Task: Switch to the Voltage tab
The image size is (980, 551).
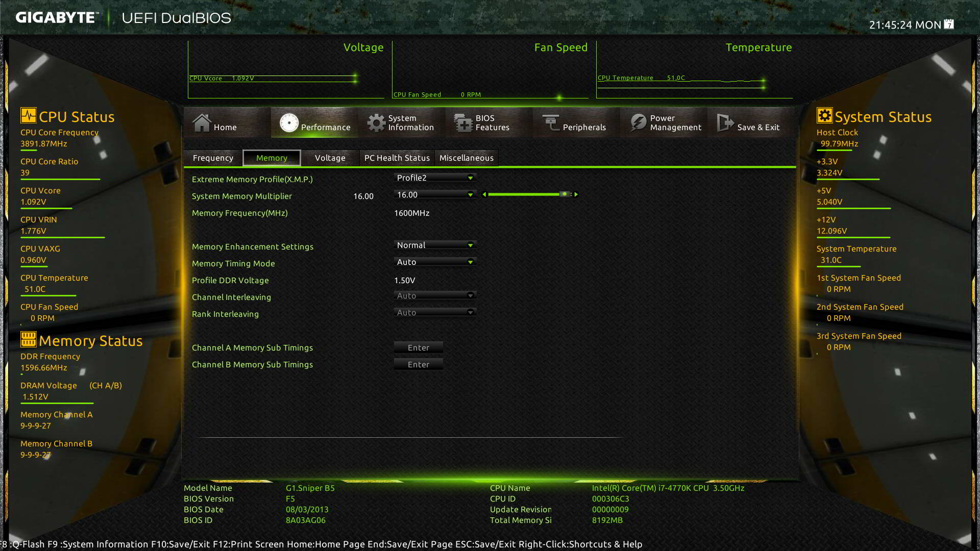Action: (330, 158)
